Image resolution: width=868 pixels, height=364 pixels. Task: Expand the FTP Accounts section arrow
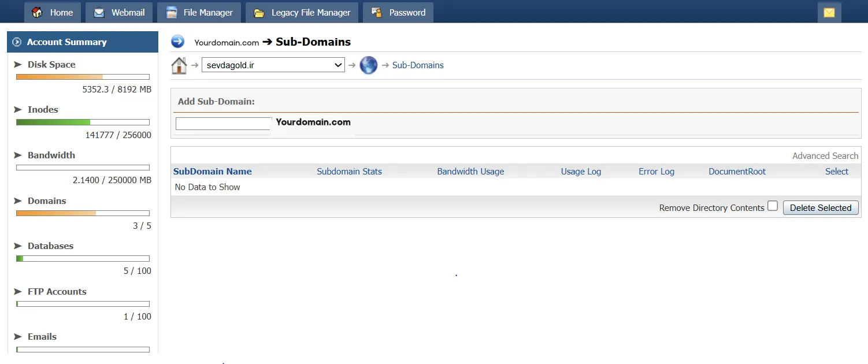(x=18, y=292)
